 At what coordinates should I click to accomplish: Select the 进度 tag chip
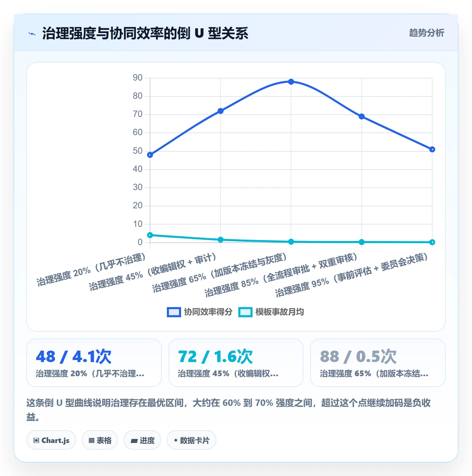pyautogui.click(x=142, y=440)
